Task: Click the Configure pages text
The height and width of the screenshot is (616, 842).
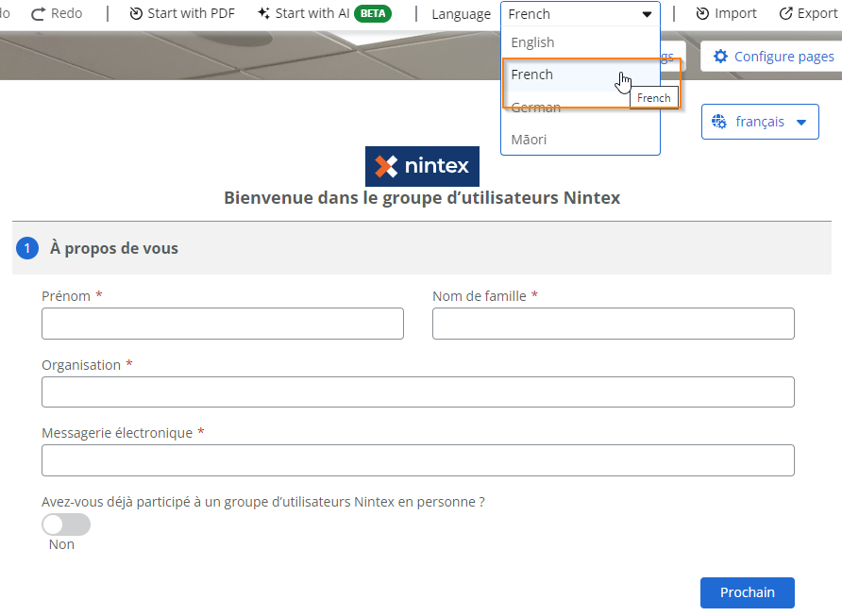Action: tap(784, 57)
